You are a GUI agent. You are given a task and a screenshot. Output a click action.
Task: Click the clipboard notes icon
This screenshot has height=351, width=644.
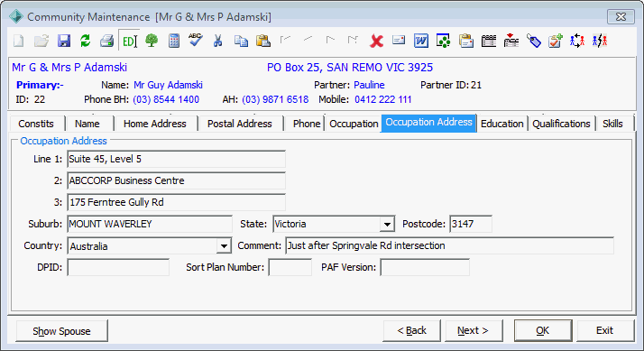tap(466, 41)
